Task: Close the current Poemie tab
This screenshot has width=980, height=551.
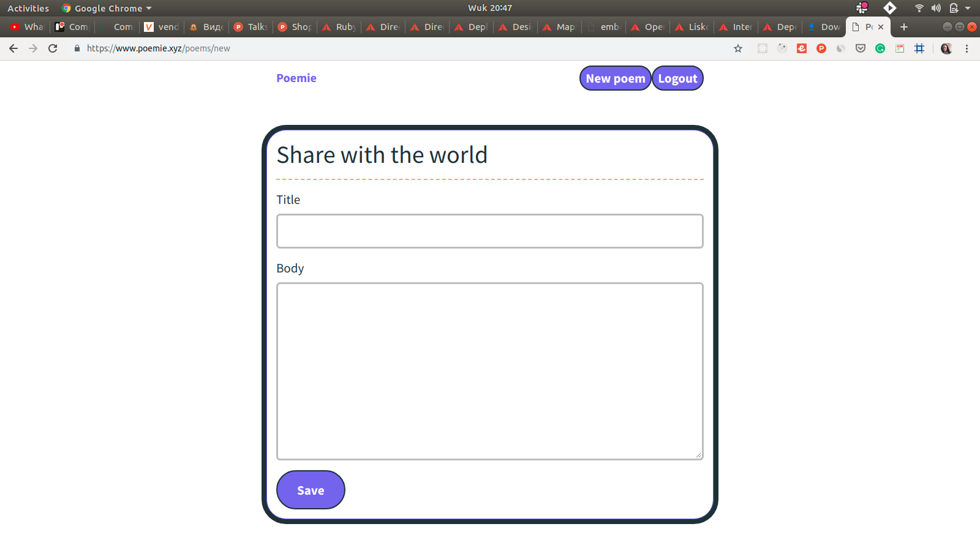Action: click(881, 27)
